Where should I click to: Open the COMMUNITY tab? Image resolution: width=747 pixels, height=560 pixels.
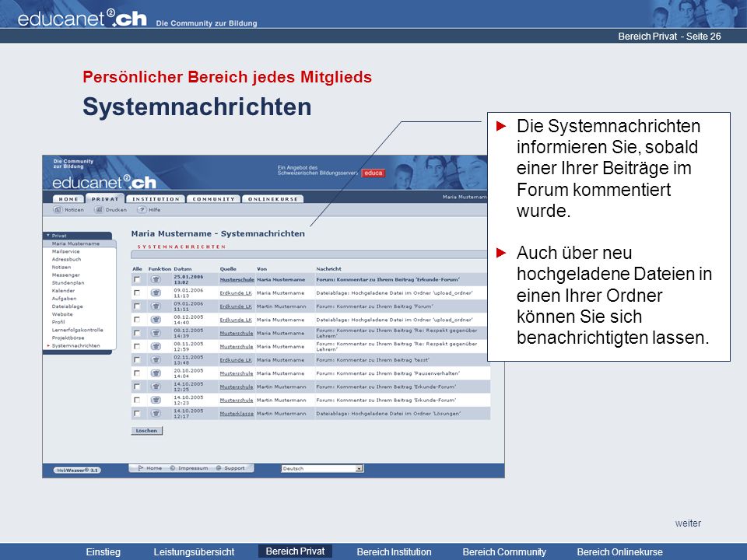(x=213, y=199)
